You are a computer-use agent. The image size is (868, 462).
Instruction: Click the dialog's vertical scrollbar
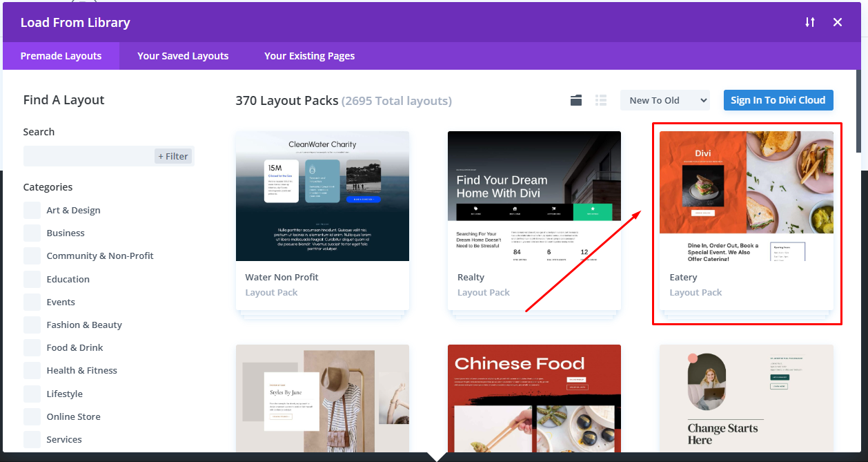pyautogui.click(x=858, y=110)
